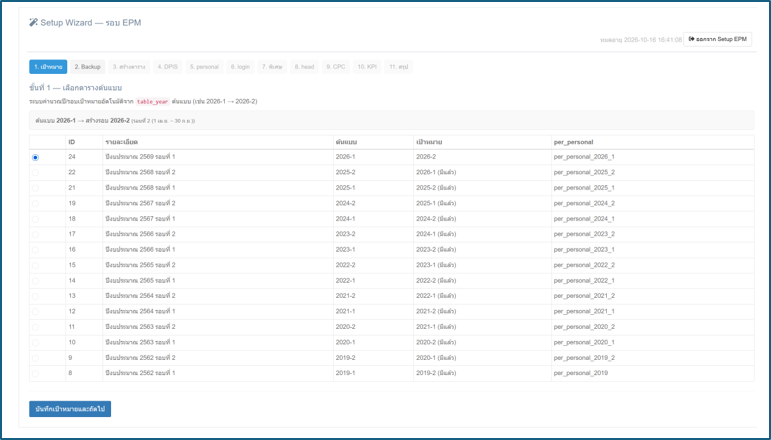Select radio button for row ID 9

pyautogui.click(x=35, y=358)
